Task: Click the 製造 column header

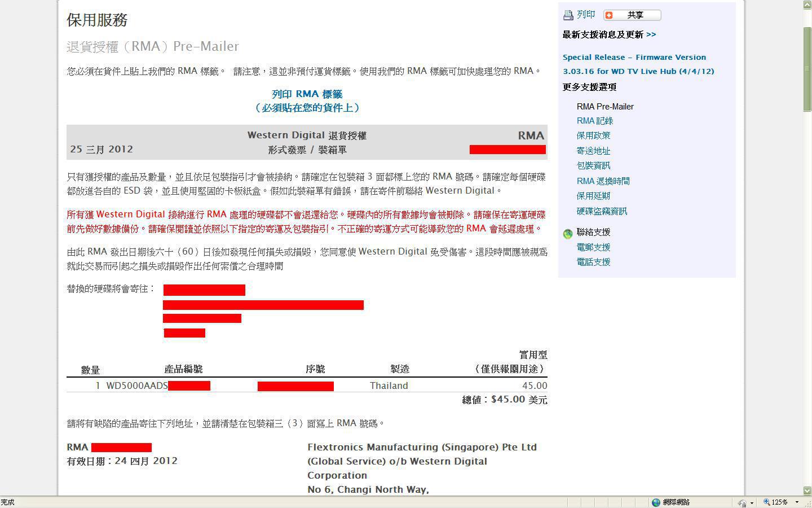Action: (x=400, y=369)
